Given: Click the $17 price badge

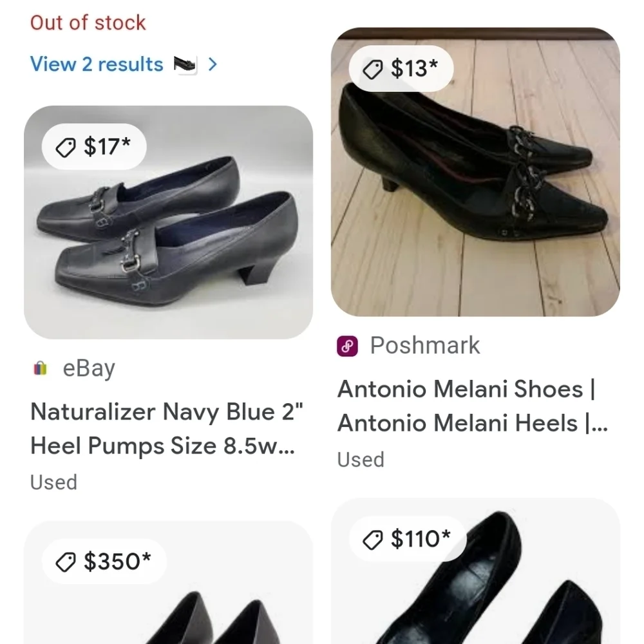Looking at the screenshot, I should click(x=94, y=146).
